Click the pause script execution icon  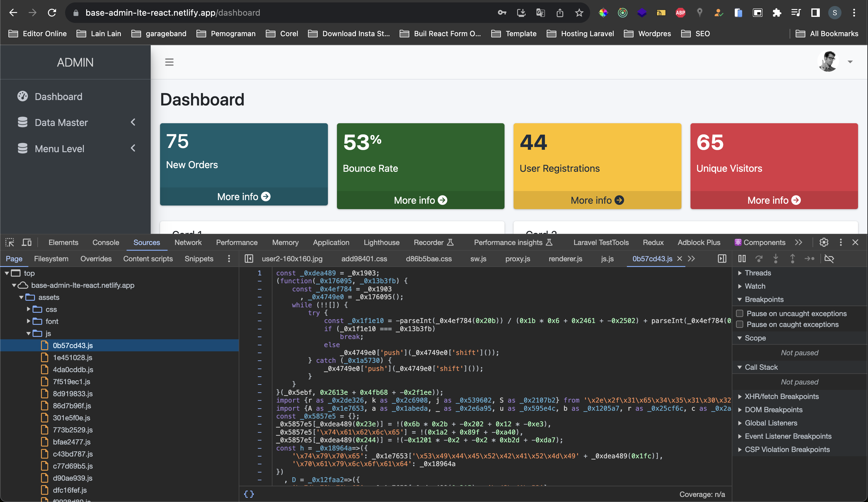point(742,259)
